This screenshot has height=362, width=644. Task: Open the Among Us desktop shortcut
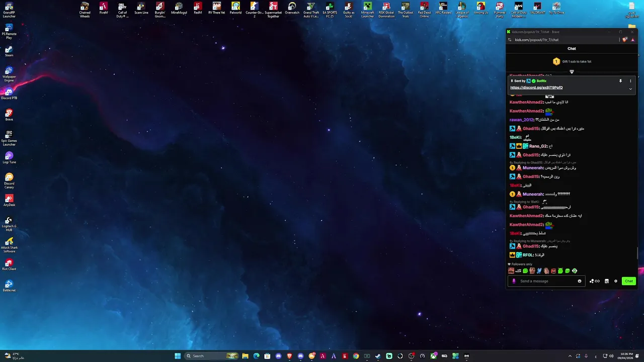481,9
